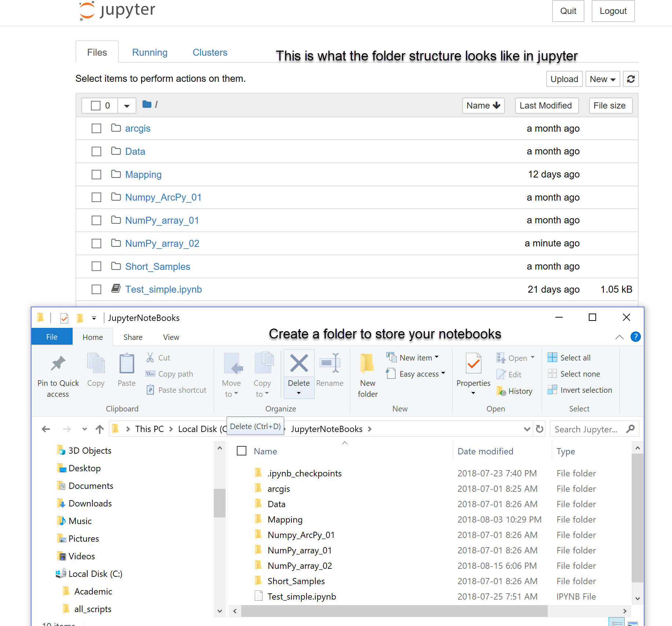672x626 pixels.
Task: Open the Jupyter select-all dropdown caret
Action: point(127,106)
